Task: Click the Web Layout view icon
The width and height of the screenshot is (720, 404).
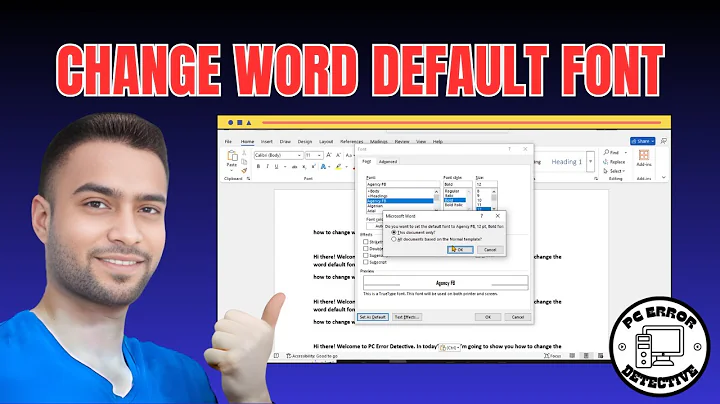Action: click(601, 356)
